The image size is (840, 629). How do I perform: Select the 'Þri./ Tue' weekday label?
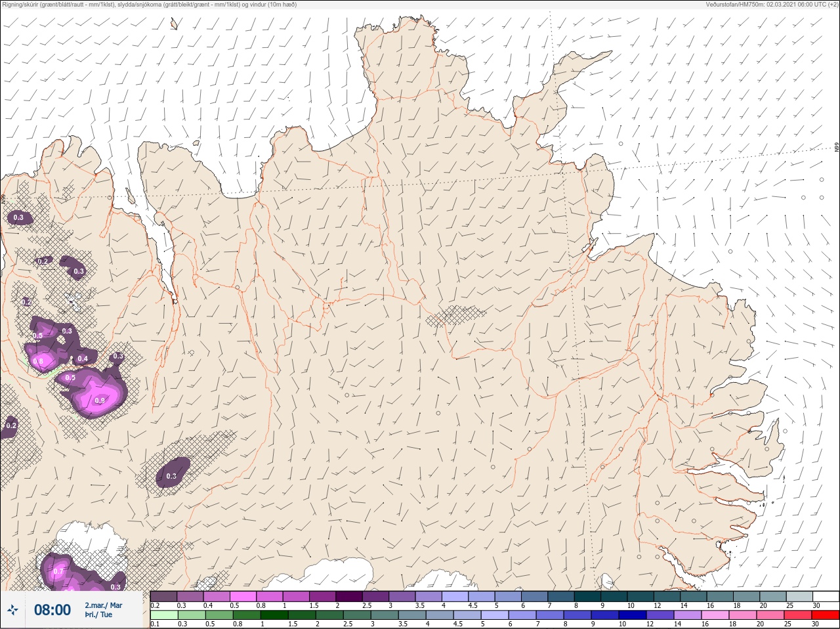(x=98, y=615)
